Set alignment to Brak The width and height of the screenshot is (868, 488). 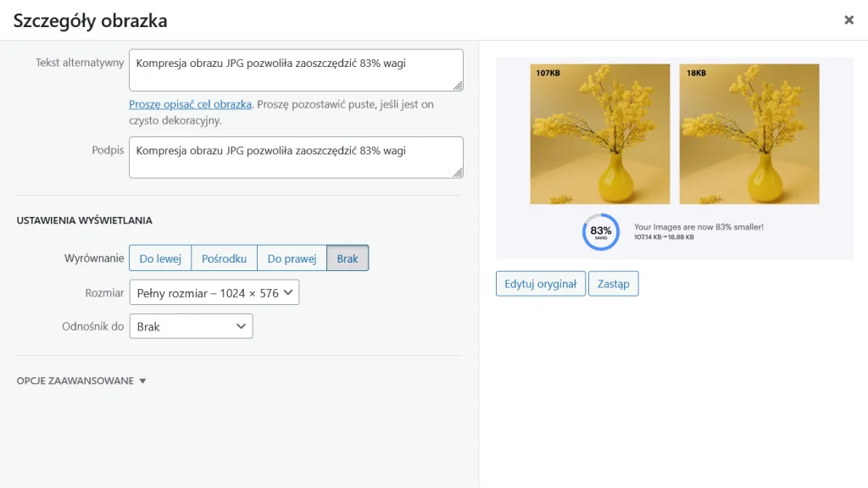pos(348,258)
